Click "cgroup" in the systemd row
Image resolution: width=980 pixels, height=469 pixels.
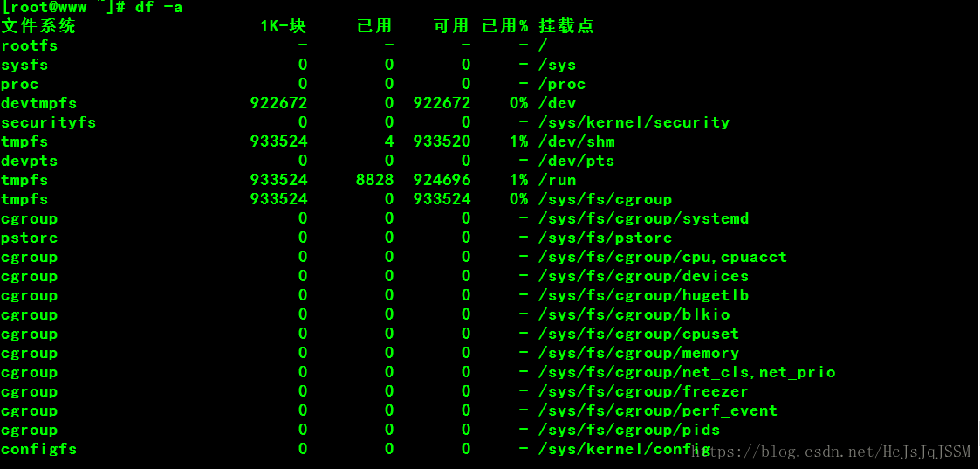click(x=30, y=219)
